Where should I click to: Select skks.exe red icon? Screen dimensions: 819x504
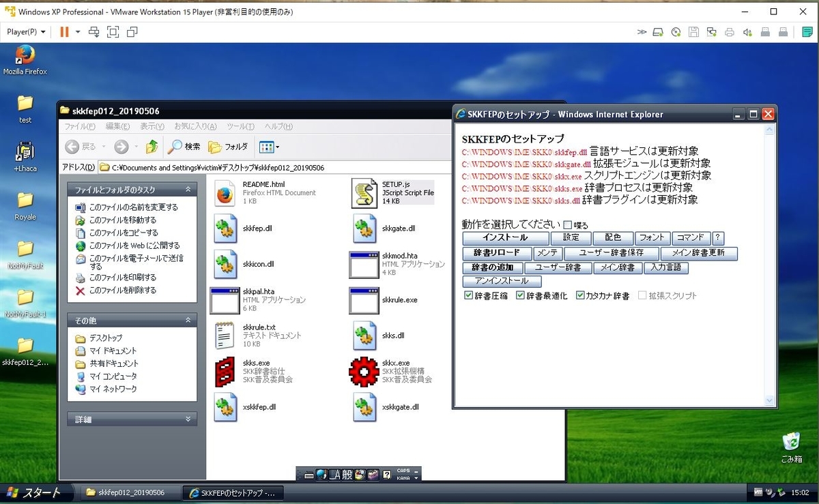point(225,372)
